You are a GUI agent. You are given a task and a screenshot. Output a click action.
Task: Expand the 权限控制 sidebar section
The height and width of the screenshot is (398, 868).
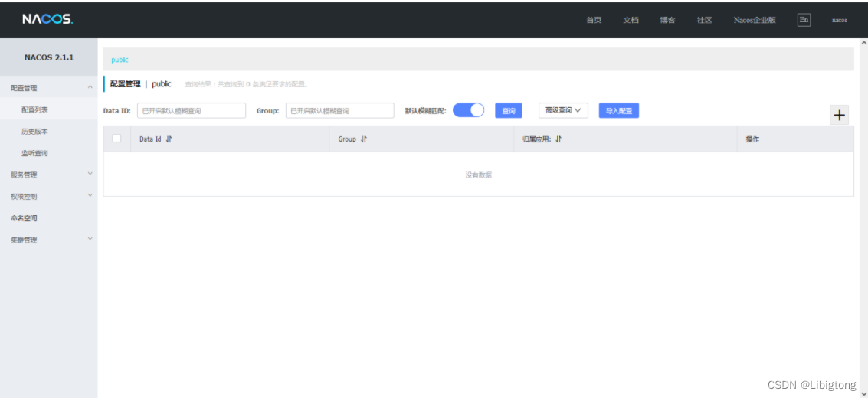tap(49, 196)
